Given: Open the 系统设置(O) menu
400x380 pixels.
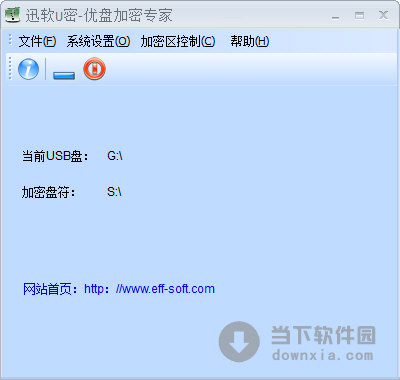Looking at the screenshot, I should point(98,41).
